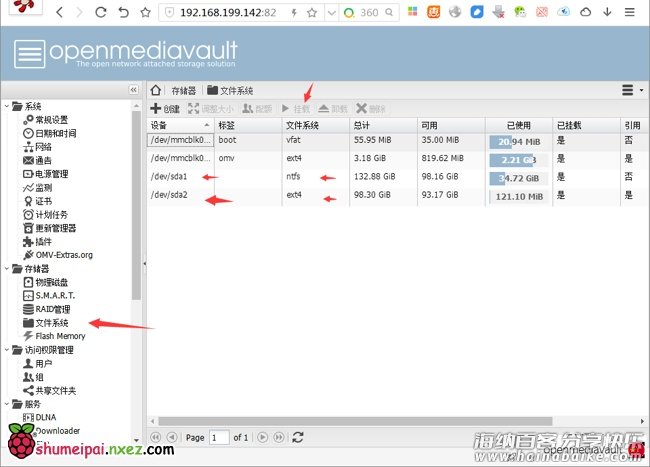Viewport: 650px width, 467px height.
Task: Click the browser undo-close arrow icon
Action: click(124, 12)
